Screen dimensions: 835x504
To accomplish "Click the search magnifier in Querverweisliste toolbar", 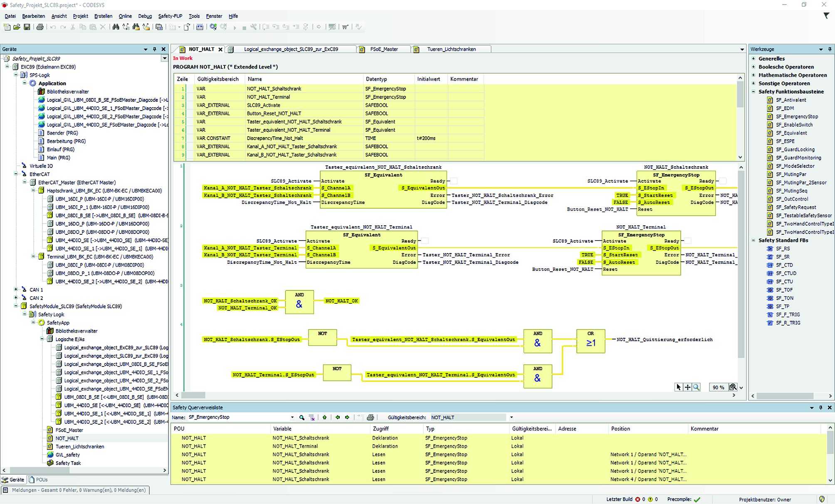I will [x=302, y=417].
